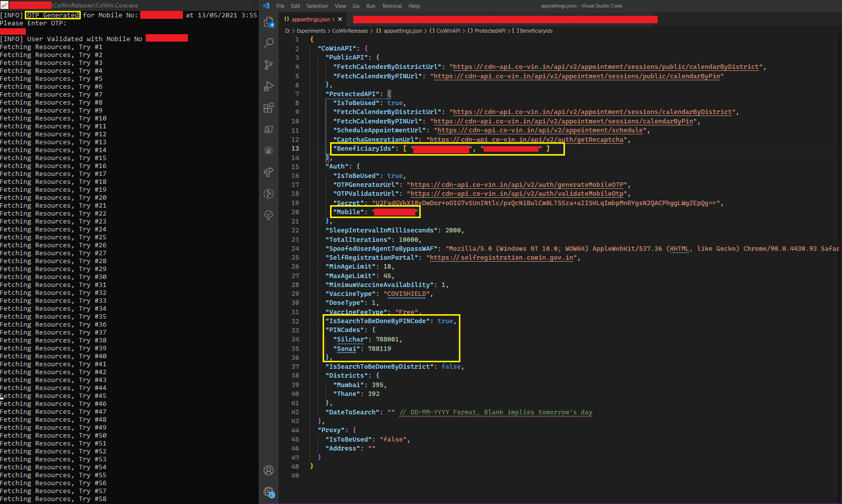Open the Live Share arrow icon
The image size is (842, 504).
tap(269, 172)
